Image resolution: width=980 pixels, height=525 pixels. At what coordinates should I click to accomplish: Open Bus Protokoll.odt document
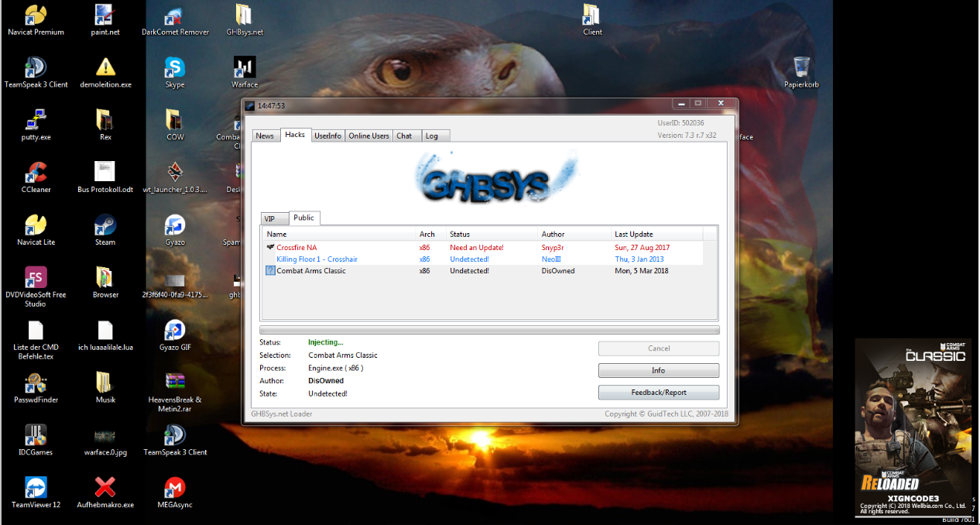[x=105, y=178]
